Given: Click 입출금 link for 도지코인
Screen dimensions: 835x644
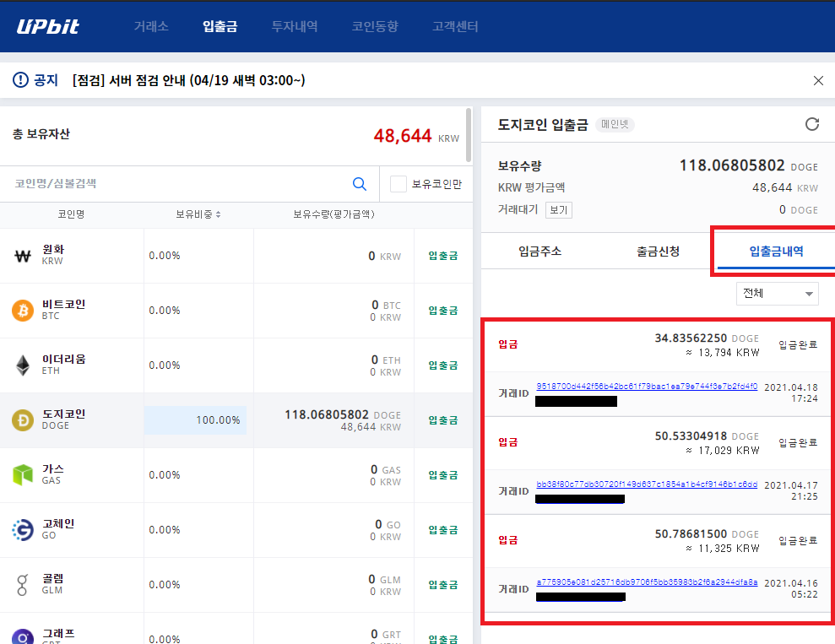Looking at the screenshot, I should [443, 420].
